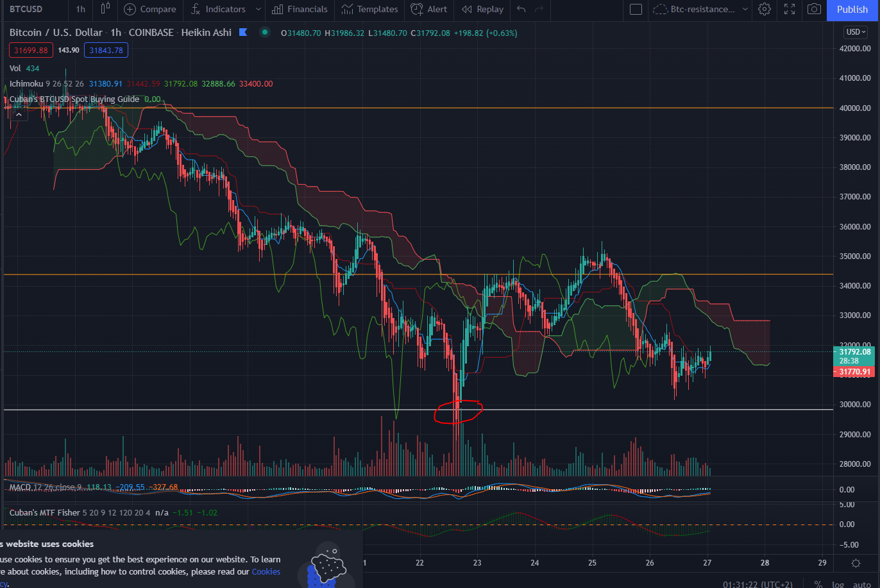Screen dimensions: 880x588
Task: Open chart settings gear icon
Action: [x=764, y=9]
